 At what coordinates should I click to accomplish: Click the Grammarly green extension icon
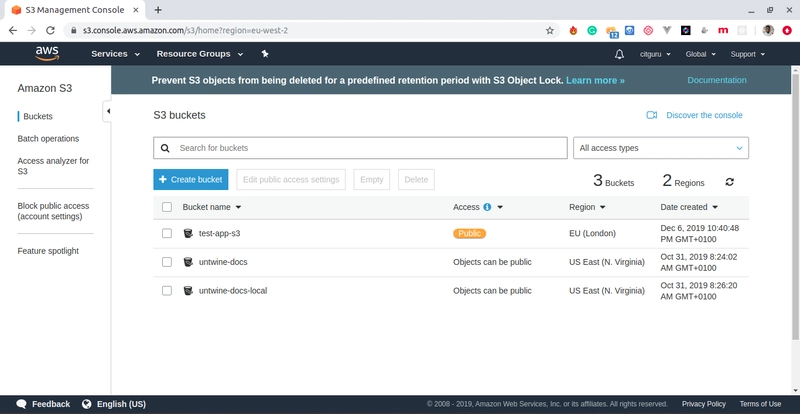click(x=592, y=31)
